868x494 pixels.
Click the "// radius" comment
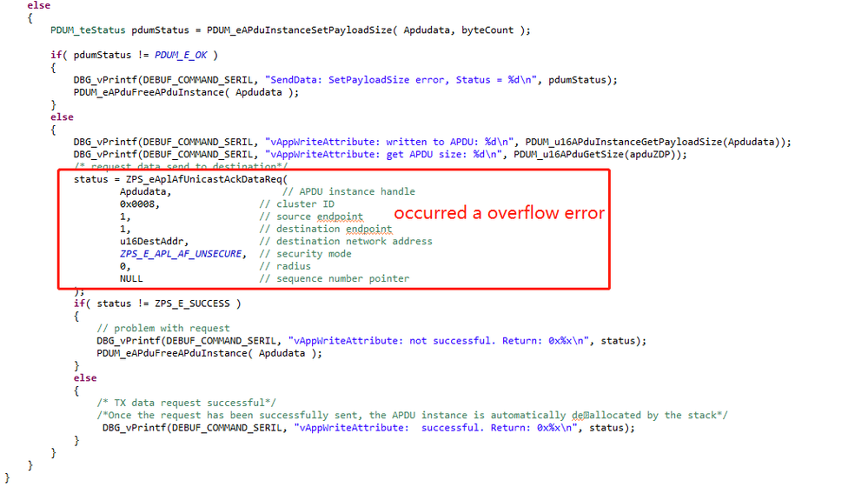(x=285, y=266)
